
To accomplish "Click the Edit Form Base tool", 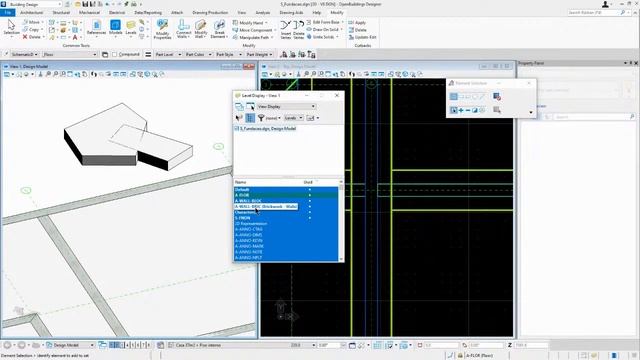I will pyautogui.click(x=325, y=22).
